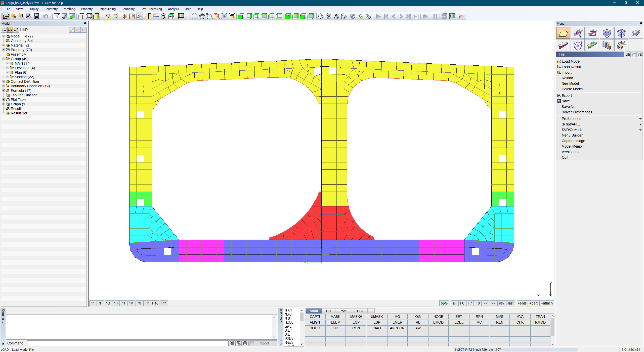Collapse the Group (49) tree node
The height and width of the screenshot is (352, 644).
[4, 59]
